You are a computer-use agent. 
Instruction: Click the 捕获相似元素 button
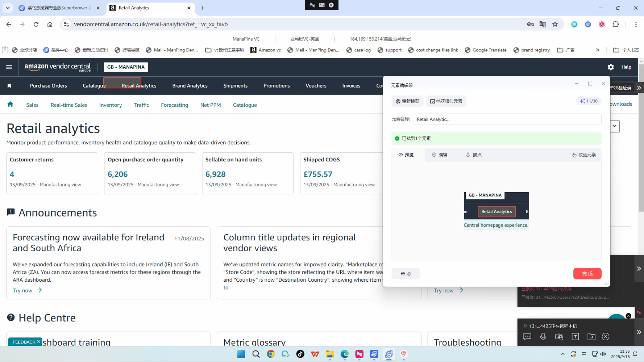pyautogui.click(x=446, y=101)
